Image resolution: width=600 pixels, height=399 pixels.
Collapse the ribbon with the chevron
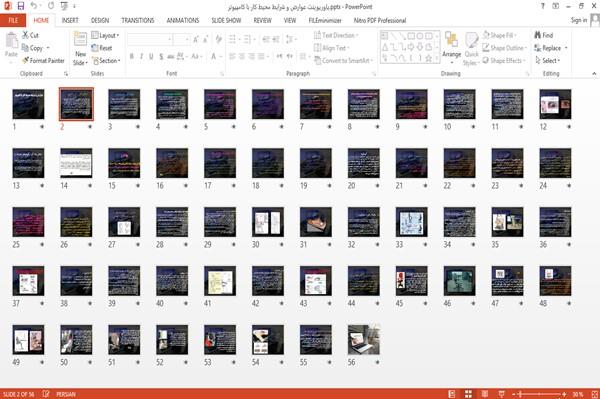594,73
